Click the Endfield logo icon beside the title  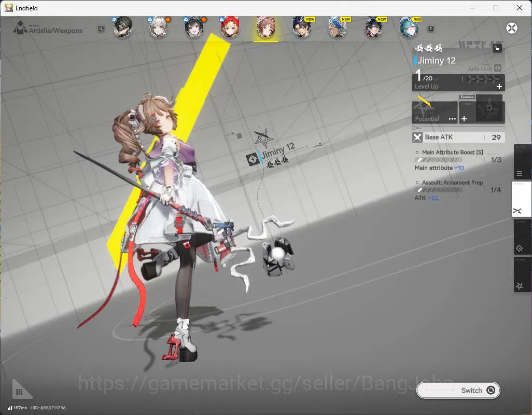[20, 27]
